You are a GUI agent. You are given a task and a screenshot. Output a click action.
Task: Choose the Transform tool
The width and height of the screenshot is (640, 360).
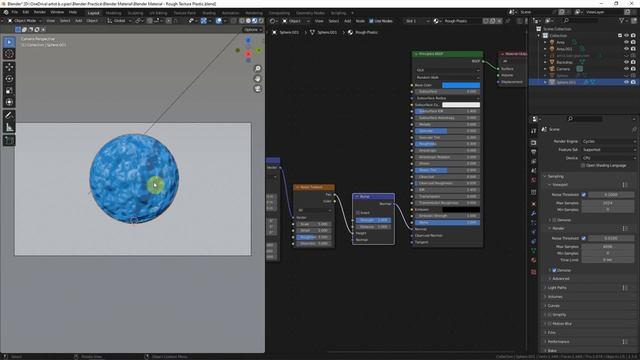pyautogui.click(x=9, y=102)
